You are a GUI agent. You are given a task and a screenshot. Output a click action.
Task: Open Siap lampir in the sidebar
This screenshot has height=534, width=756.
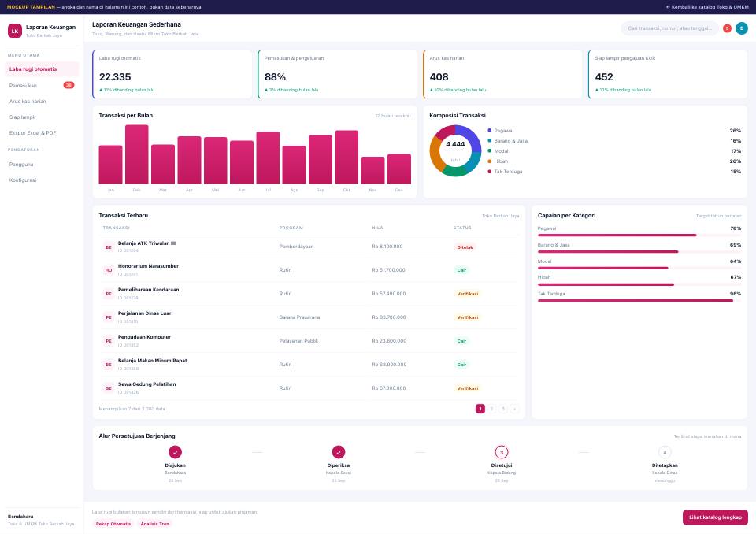coord(42,117)
